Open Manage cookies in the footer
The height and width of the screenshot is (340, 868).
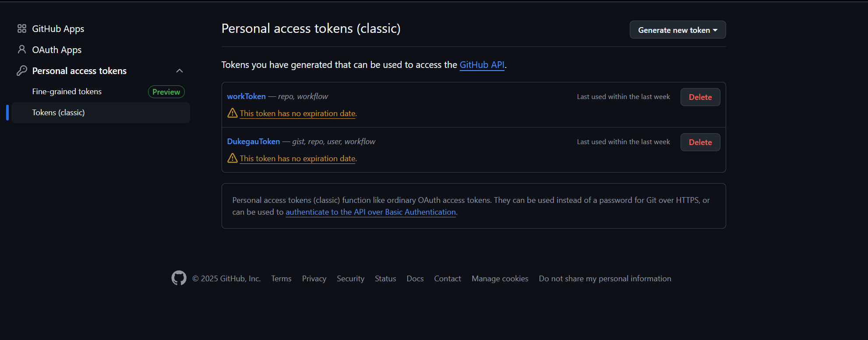500,279
